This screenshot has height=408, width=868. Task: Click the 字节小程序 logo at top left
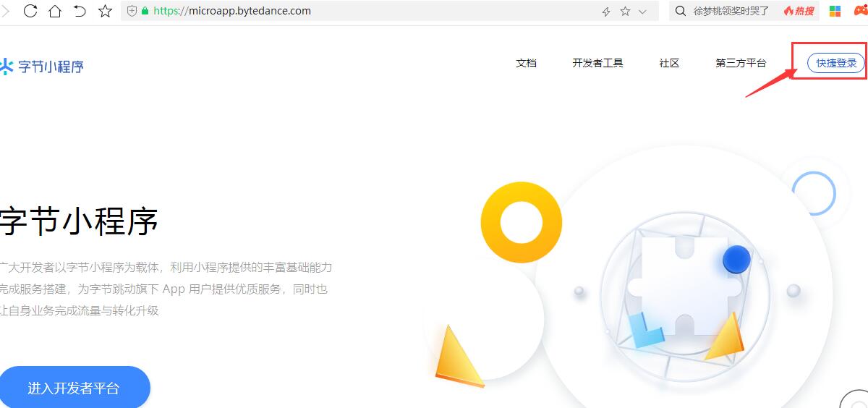tap(42, 67)
